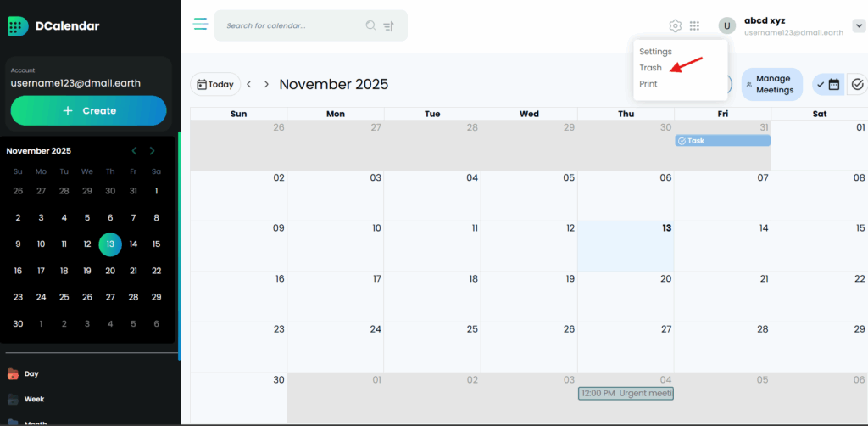Choose Settings in the dropdown menu
868x426 pixels.
(x=655, y=52)
